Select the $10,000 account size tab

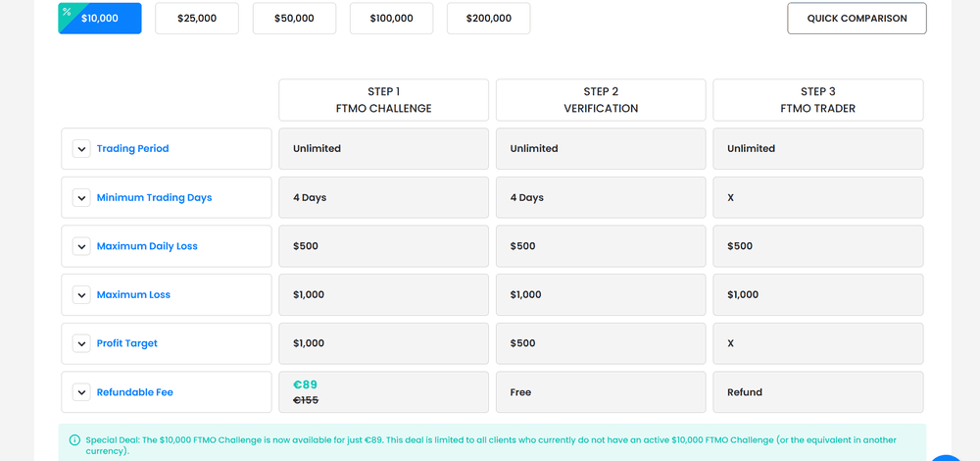click(x=100, y=18)
